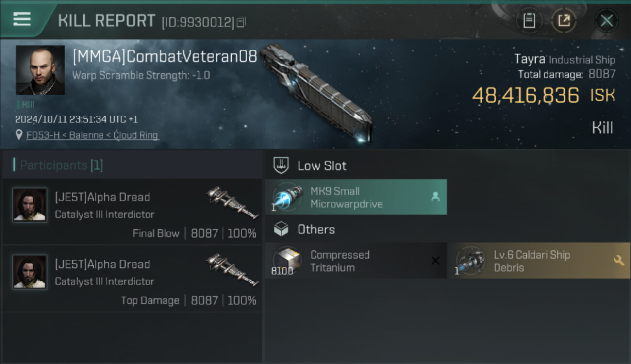
Task: Click the Low Slot category icon
Action: [281, 165]
